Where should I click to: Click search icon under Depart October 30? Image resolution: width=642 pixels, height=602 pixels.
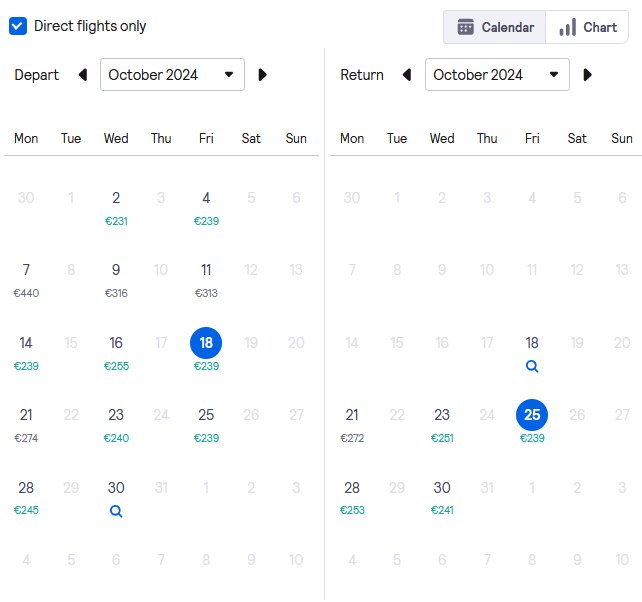point(116,511)
